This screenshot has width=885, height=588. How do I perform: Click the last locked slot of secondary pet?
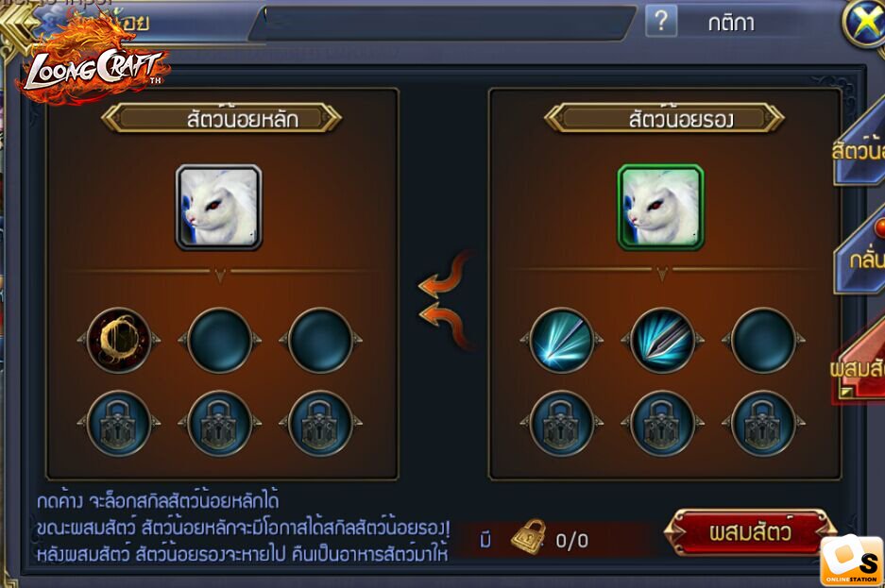pyautogui.click(x=763, y=424)
